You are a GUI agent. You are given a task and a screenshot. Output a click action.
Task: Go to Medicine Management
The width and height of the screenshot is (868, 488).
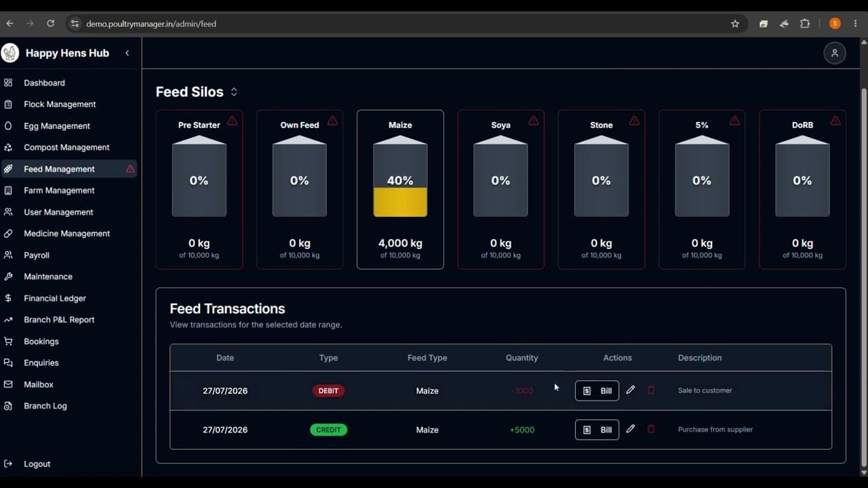pyautogui.click(x=68, y=233)
